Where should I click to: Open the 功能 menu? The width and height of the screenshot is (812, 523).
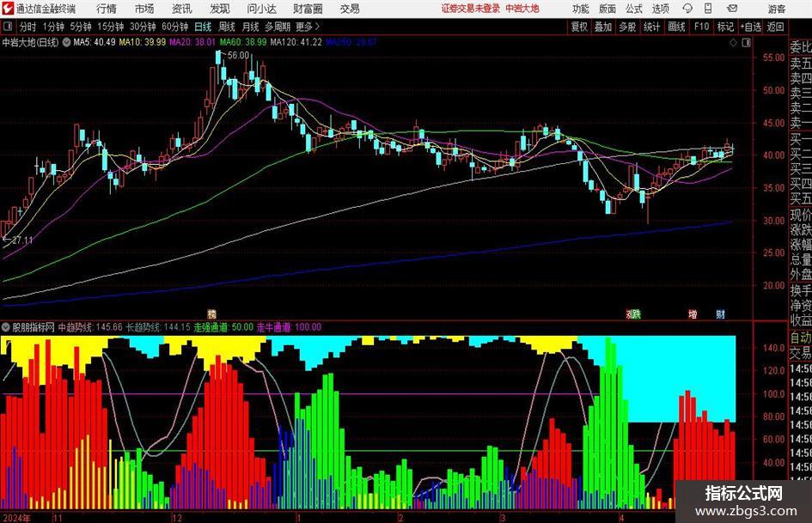pyautogui.click(x=581, y=9)
